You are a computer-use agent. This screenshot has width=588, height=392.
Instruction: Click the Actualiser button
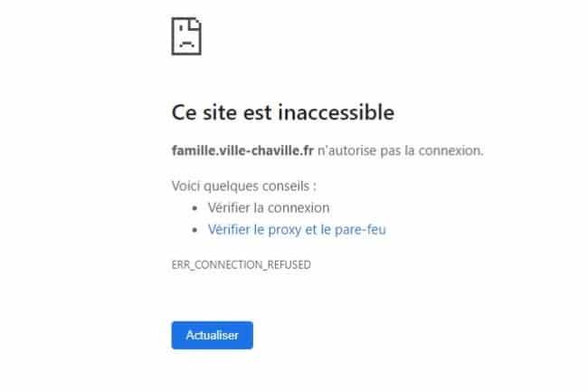(213, 335)
